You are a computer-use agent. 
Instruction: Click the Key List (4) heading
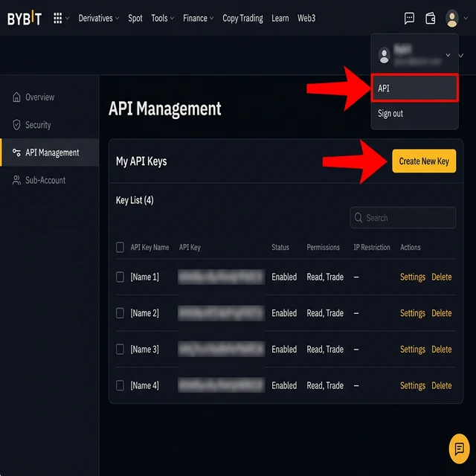(135, 200)
